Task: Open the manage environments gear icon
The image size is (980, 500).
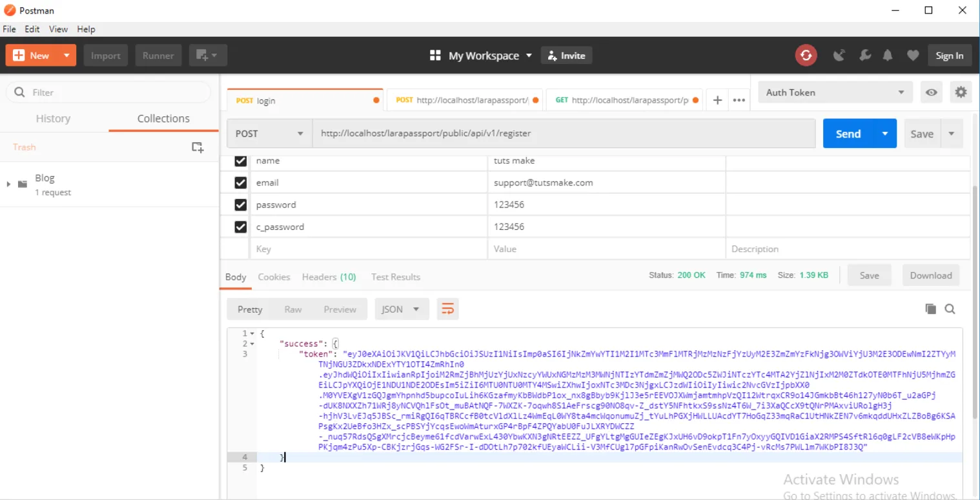Action: click(x=961, y=92)
